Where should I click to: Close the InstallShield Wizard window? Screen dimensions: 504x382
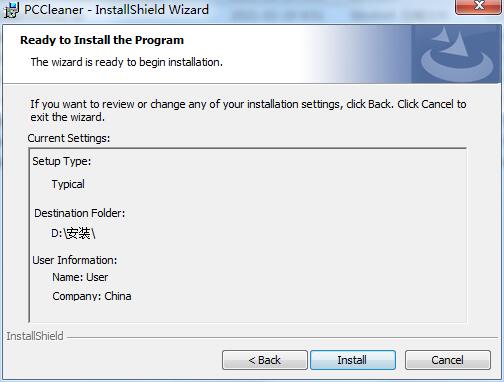click(x=479, y=6)
